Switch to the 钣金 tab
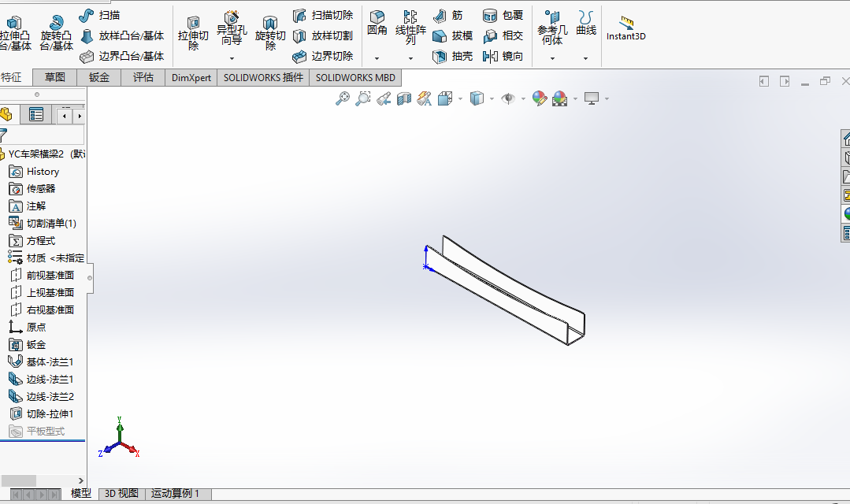The image size is (850, 504). 99,77
